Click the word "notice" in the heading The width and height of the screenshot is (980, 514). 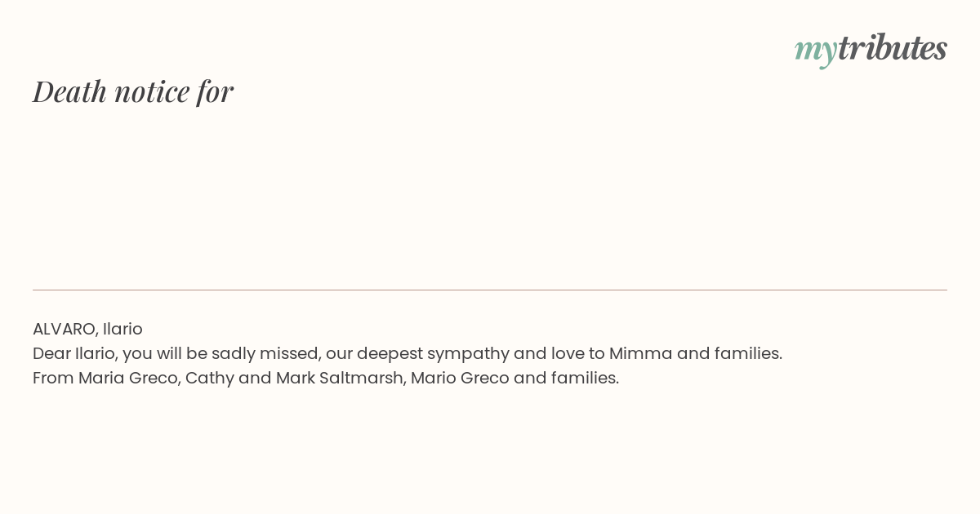coord(152,92)
